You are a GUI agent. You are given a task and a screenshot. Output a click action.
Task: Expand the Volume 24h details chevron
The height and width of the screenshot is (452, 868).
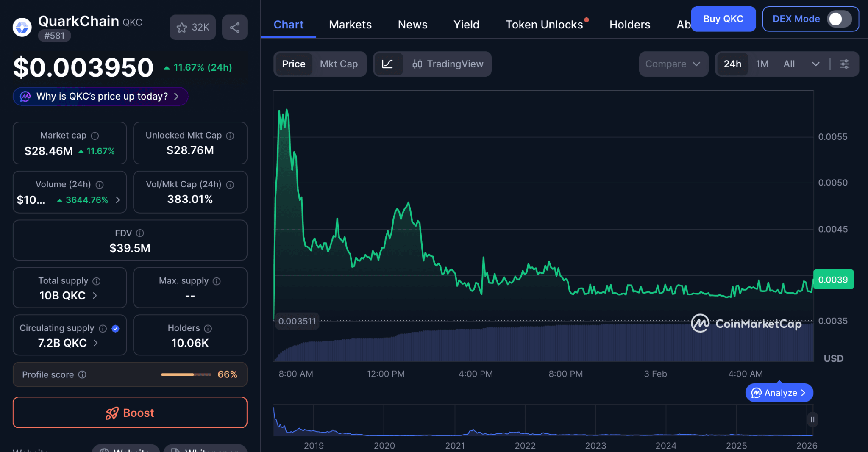pos(118,200)
